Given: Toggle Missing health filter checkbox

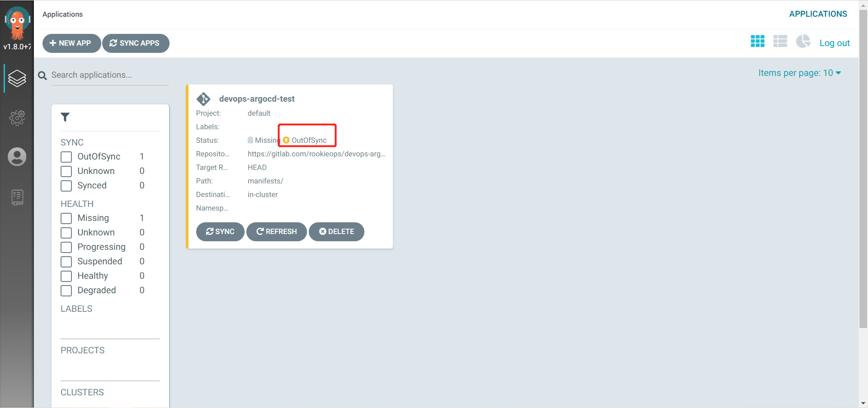Looking at the screenshot, I should [x=66, y=218].
